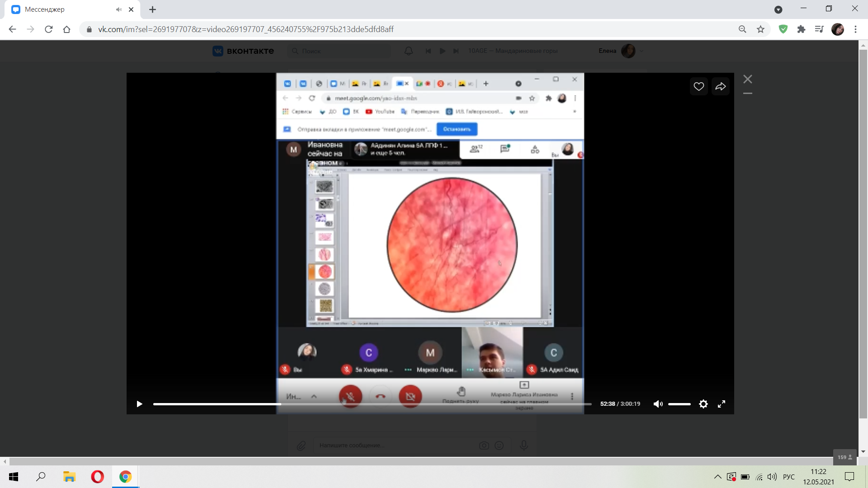Share the video with arrow icon
This screenshot has width=868, height=488.
721,86
